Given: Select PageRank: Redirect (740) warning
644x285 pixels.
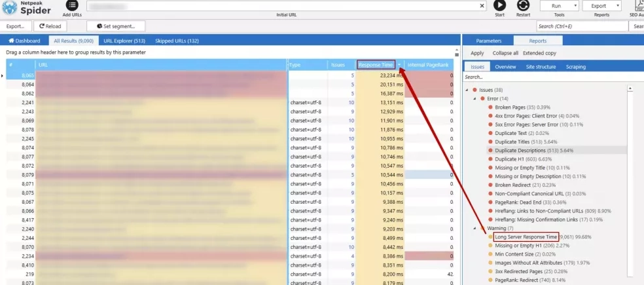Looking at the screenshot, I should tap(530, 280).
